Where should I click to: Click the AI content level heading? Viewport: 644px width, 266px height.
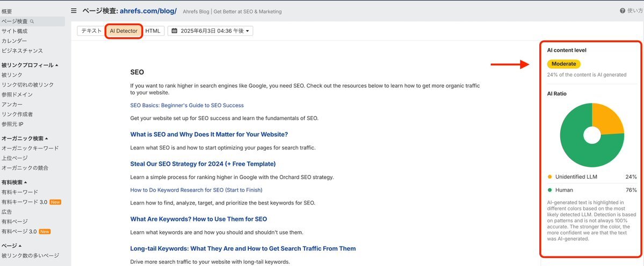(567, 50)
